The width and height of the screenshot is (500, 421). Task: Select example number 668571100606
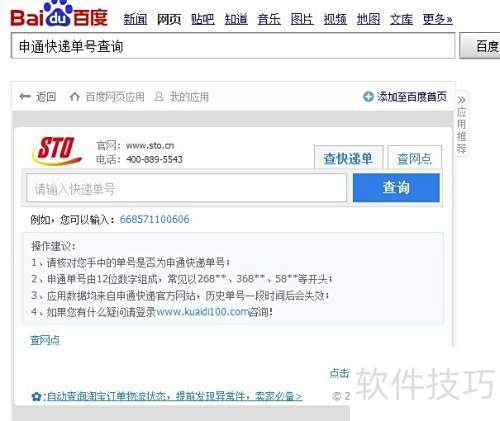pyautogui.click(x=154, y=219)
